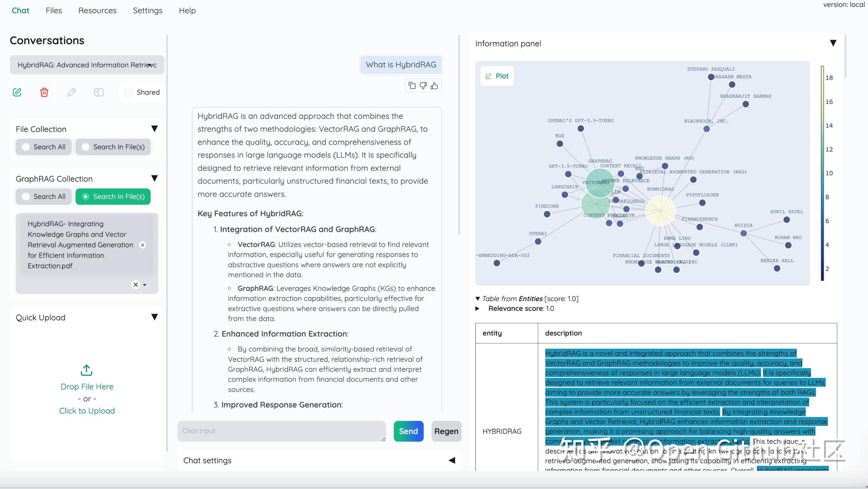
Task: Click the graph color scale bar
Action: pos(822,173)
